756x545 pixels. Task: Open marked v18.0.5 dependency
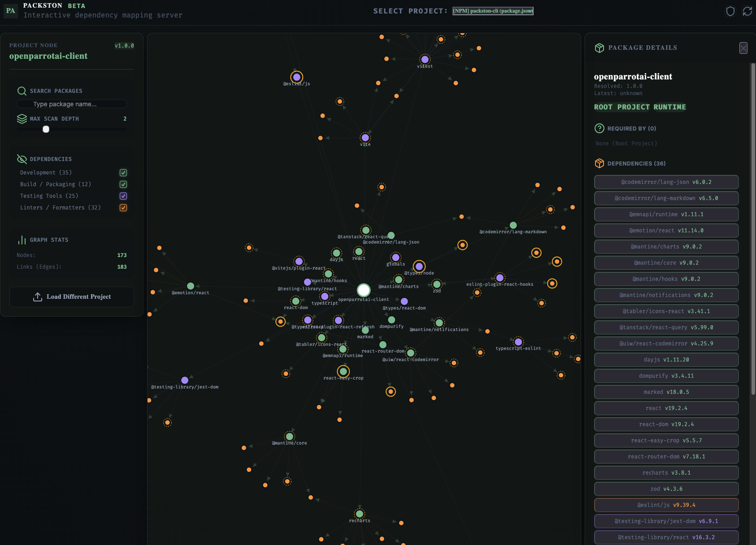click(x=666, y=392)
